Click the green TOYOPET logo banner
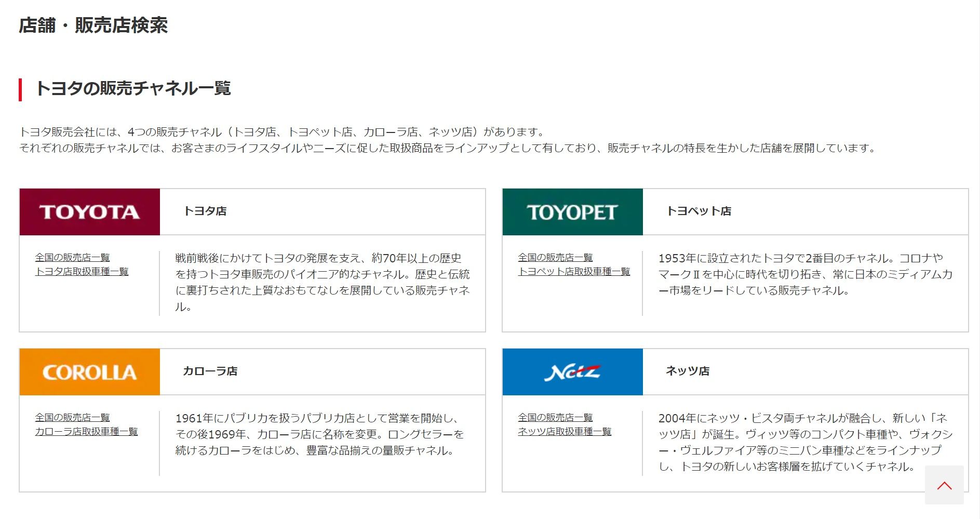This screenshot has height=519, width=980. click(x=572, y=212)
